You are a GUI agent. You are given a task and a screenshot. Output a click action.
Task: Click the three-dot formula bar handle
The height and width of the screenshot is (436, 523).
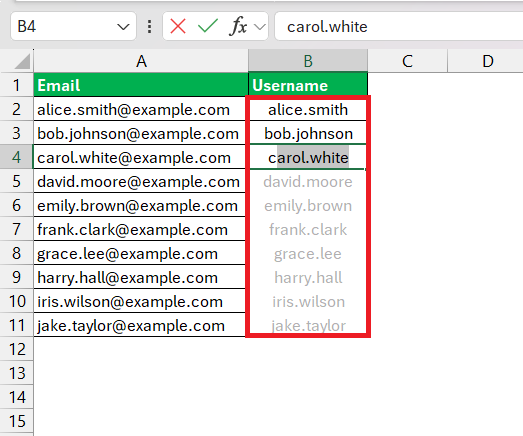149,26
